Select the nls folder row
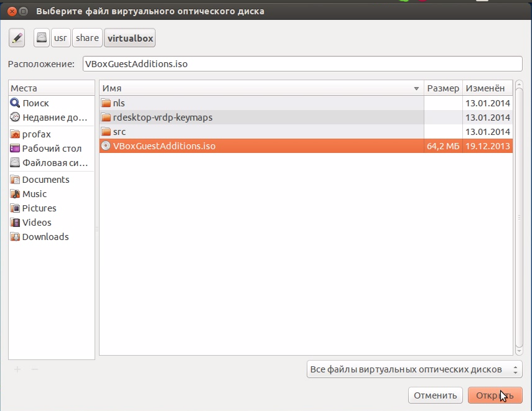This screenshot has width=532, height=411. pos(306,103)
